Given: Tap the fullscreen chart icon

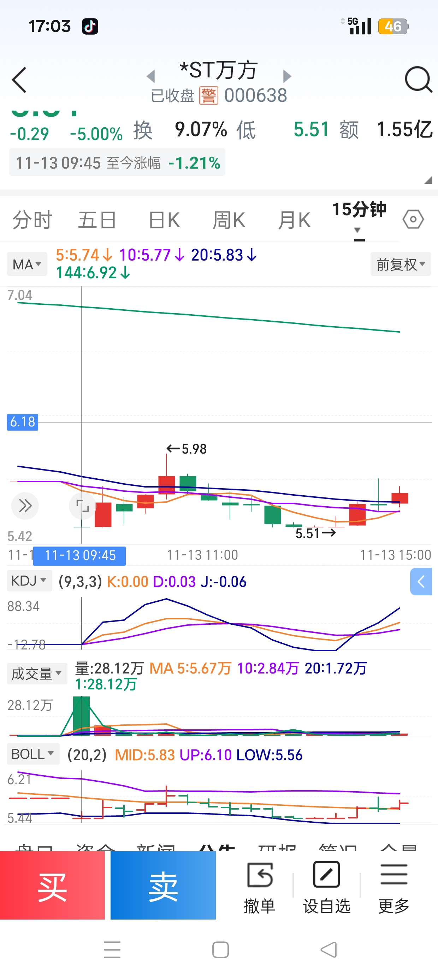Looking at the screenshot, I should (x=83, y=506).
